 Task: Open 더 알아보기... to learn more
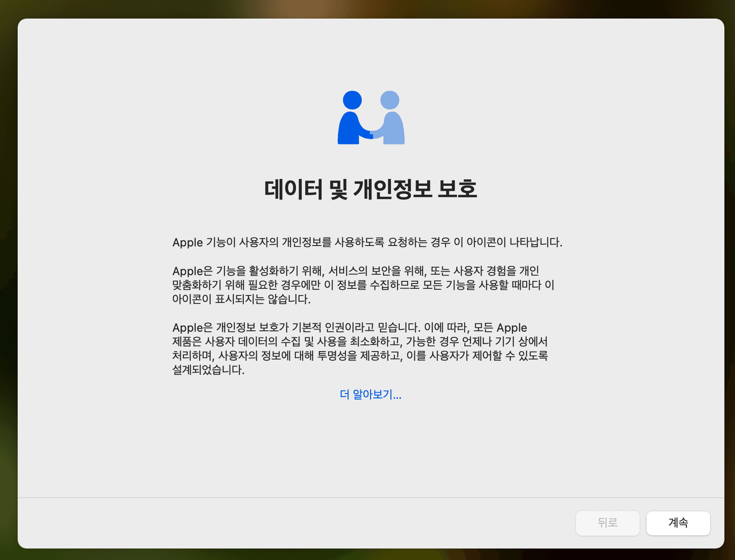(370, 395)
